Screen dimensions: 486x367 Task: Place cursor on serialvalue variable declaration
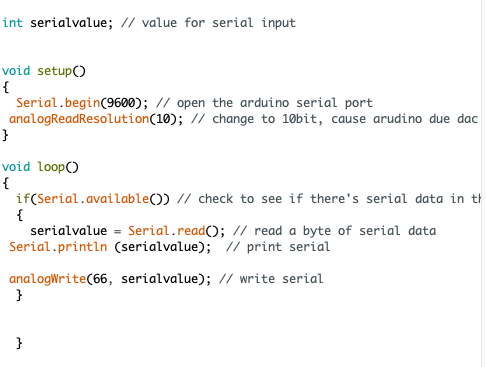pos(69,23)
